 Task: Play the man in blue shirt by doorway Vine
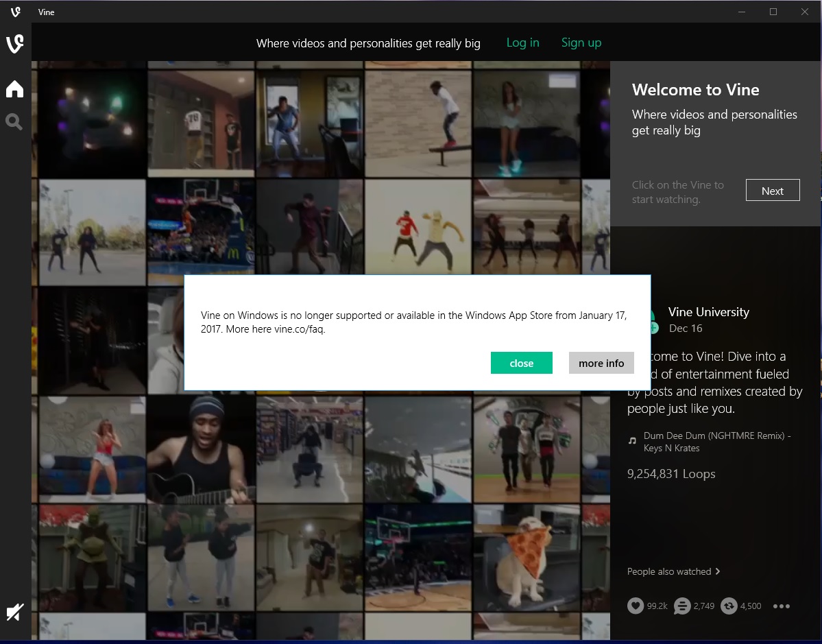coord(309,123)
